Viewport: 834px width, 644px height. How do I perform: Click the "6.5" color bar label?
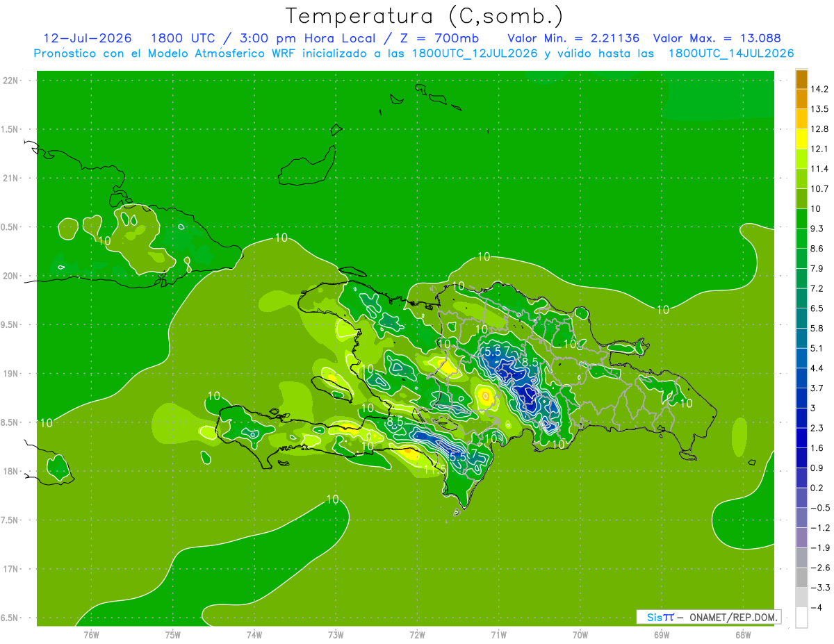click(817, 308)
